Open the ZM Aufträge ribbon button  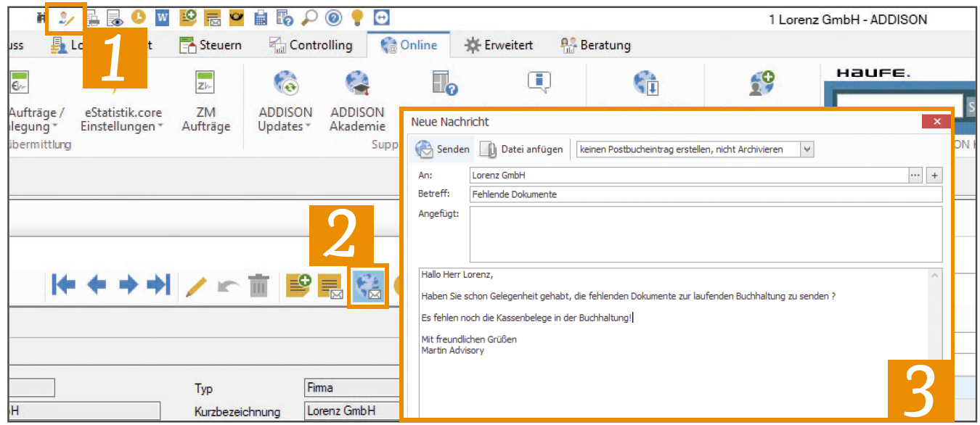pos(206,100)
